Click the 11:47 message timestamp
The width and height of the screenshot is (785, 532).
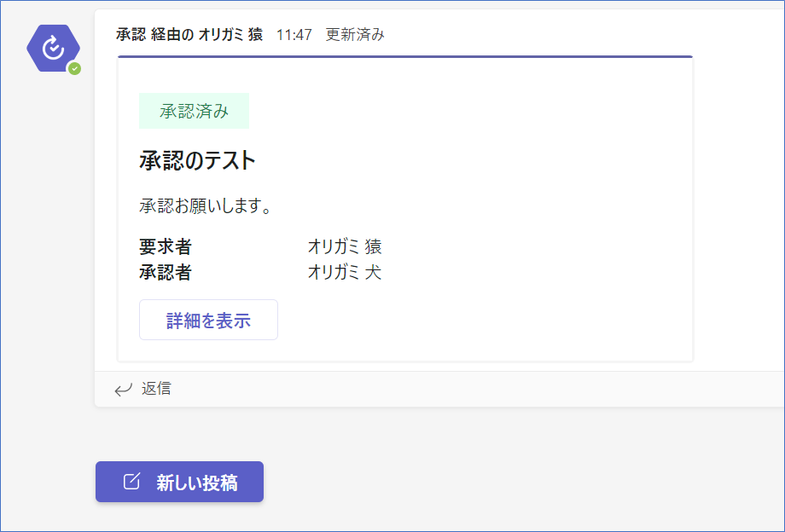pos(294,34)
